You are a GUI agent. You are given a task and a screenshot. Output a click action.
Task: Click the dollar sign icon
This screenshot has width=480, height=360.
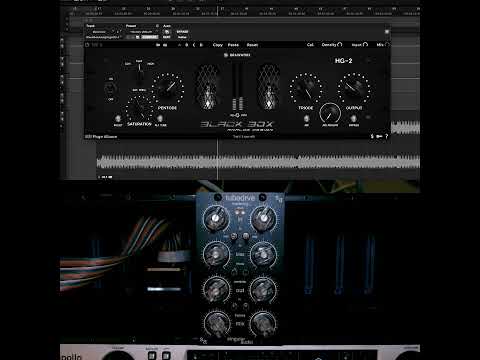(372, 136)
